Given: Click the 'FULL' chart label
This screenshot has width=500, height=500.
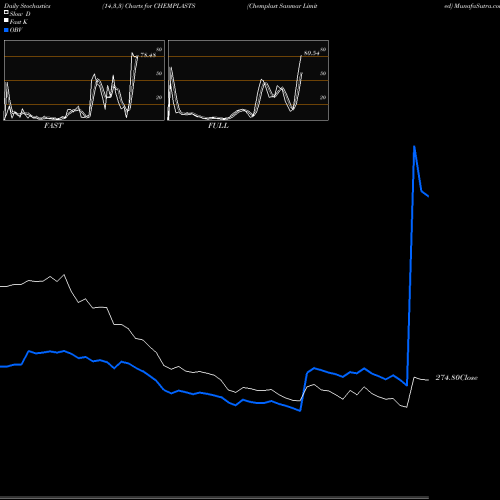Looking at the screenshot, I should (x=218, y=126).
